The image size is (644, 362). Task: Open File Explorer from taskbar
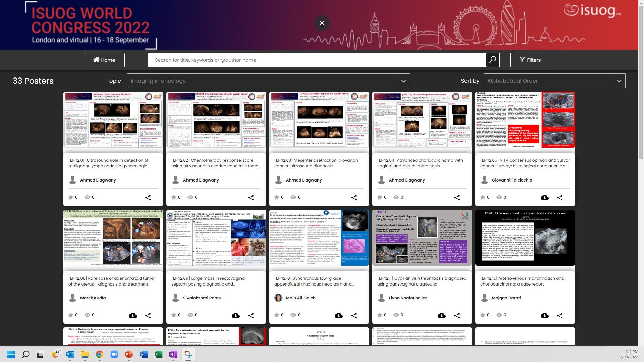pyautogui.click(x=85, y=354)
